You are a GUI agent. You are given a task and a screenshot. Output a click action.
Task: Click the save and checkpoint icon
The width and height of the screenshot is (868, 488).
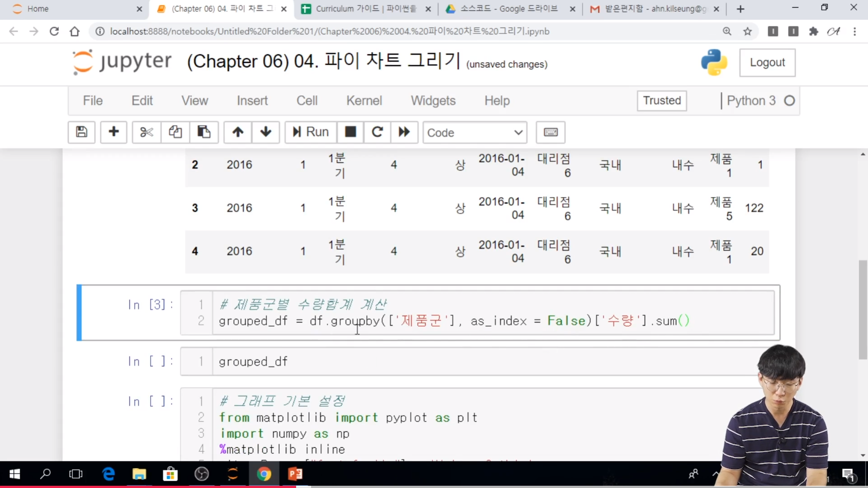(81, 132)
